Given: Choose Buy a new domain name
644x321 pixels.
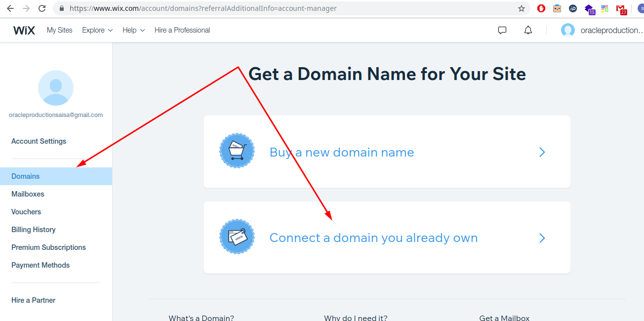Looking at the screenshot, I should coord(387,152).
